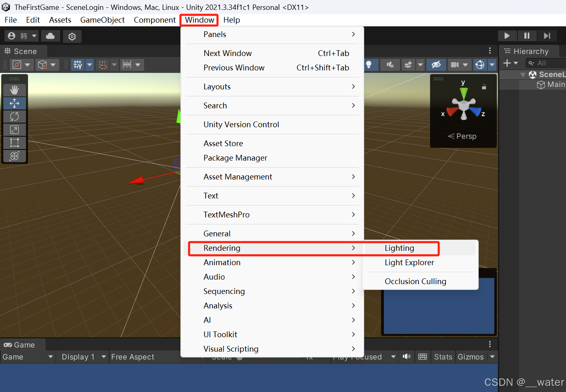Toggle grid snapping magnet icon
The width and height of the screenshot is (566, 392).
(x=103, y=65)
